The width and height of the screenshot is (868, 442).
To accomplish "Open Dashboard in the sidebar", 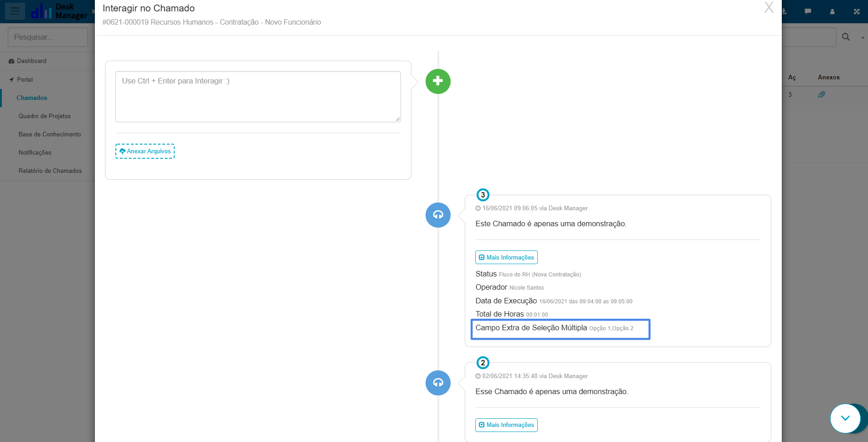I will (x=31, y=61).
